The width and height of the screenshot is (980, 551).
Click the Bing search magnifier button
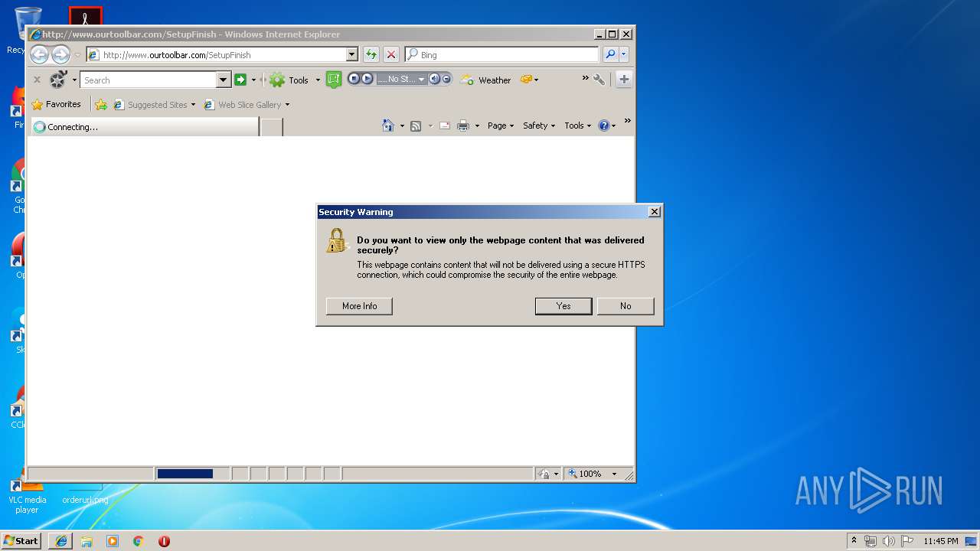[x=609, y=54]
